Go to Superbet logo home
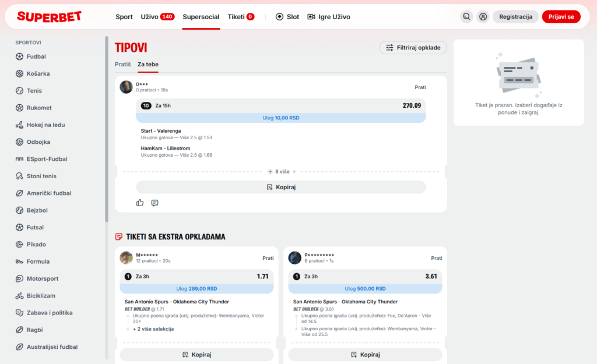 click(x=49, y=17)
